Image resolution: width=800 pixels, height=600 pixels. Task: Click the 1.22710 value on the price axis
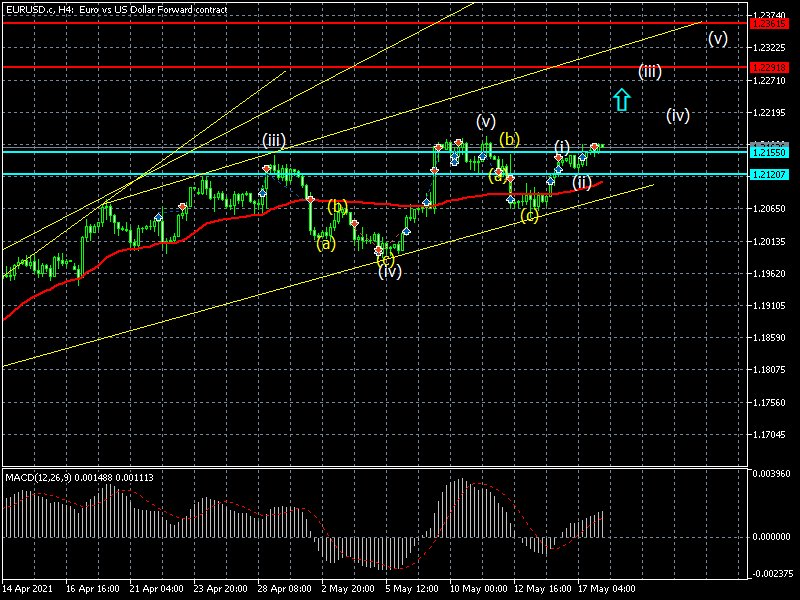(x=769, y=81)
